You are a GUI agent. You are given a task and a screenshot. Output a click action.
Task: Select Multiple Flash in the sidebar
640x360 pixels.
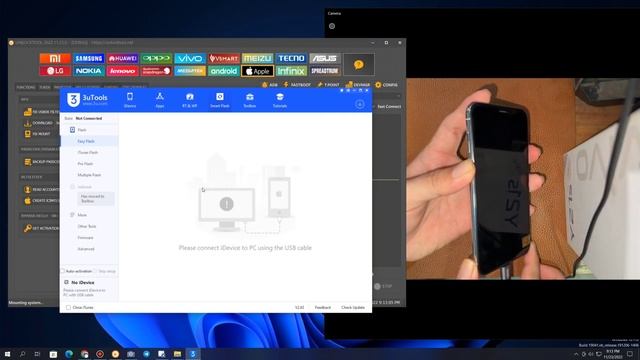(89, 175)
